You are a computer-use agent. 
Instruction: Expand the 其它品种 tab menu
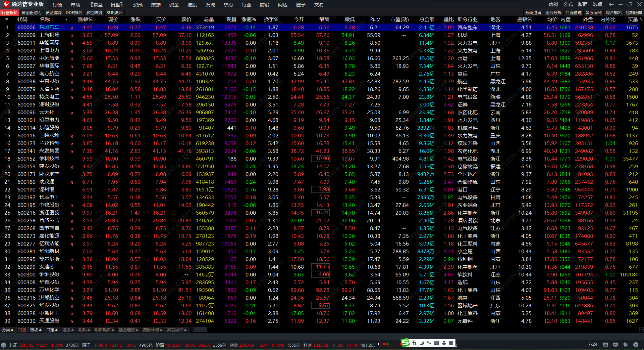click(177, 330)
